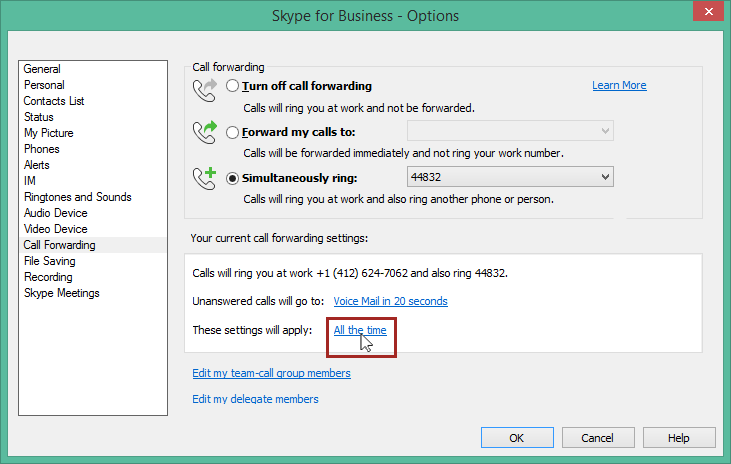Viewport: 731px width, 464px height.
Task: Click the 'Your current call forwarding settings:' label
Action: click(x=279, y=238)
